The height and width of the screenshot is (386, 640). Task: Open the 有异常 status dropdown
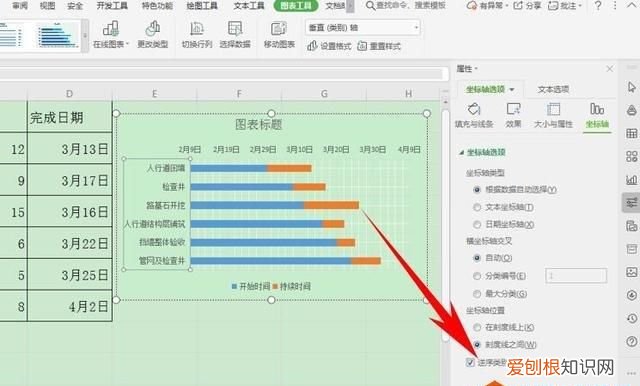tap(488, 6)
